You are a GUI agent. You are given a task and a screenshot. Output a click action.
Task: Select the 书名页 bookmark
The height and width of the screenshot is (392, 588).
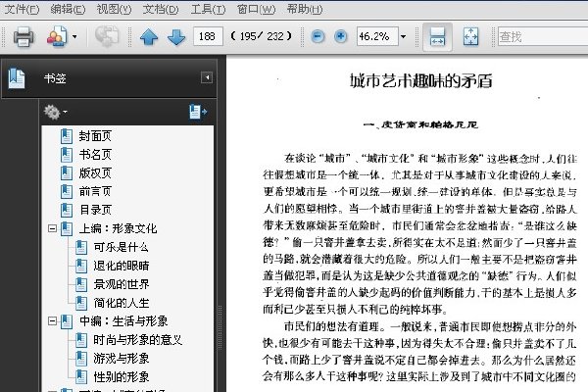coord(95,154)
